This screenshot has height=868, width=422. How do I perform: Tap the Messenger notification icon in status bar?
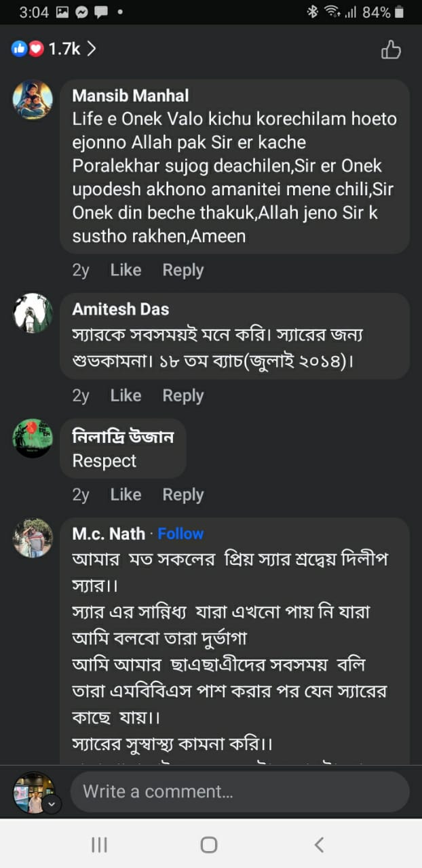click(81, 12)
